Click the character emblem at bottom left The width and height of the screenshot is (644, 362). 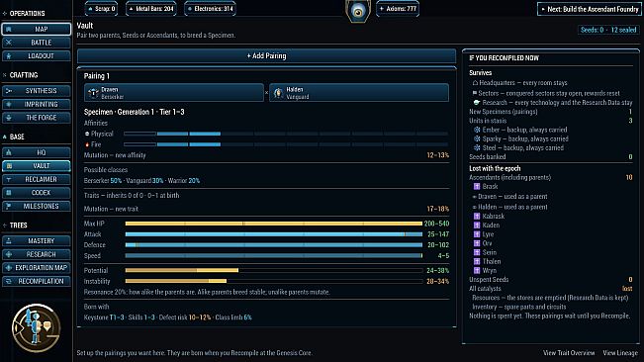tap(37, 328)
